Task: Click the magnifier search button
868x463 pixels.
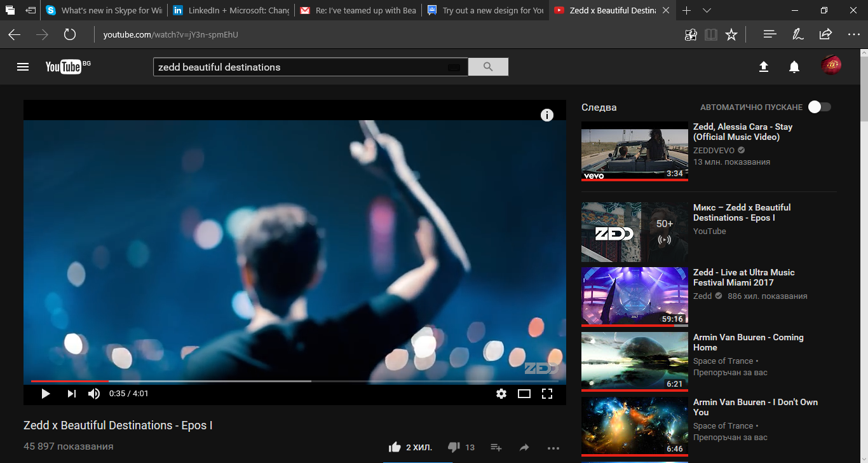Action: tap(488, 67)
